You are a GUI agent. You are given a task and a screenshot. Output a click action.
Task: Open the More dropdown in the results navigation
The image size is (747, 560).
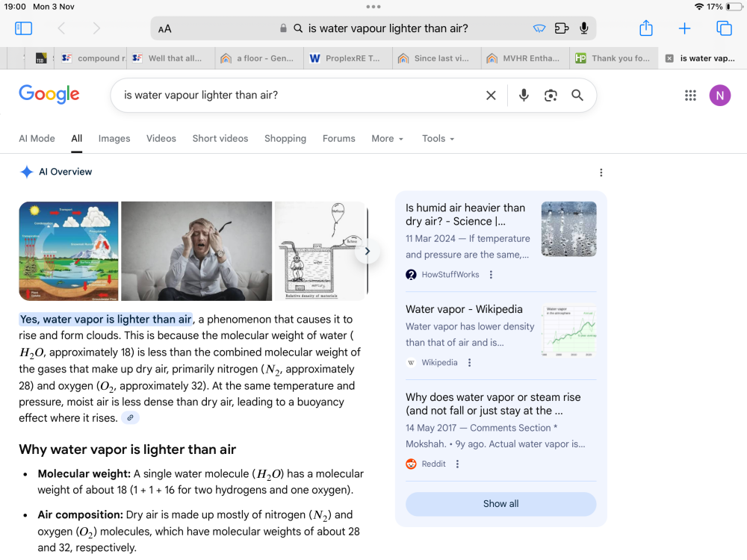[x=387, y=138]
